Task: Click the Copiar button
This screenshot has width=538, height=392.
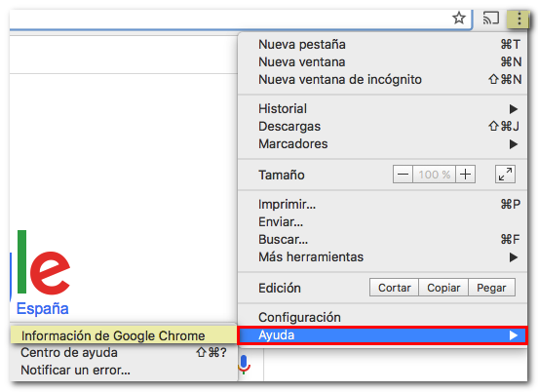Action: pyautogui.click(x=443, y=288)
